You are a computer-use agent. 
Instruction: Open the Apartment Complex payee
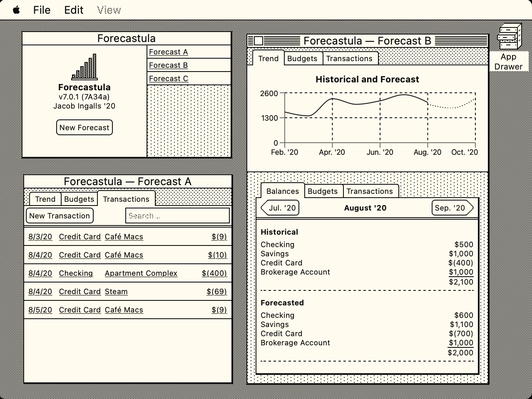(141, 273)
